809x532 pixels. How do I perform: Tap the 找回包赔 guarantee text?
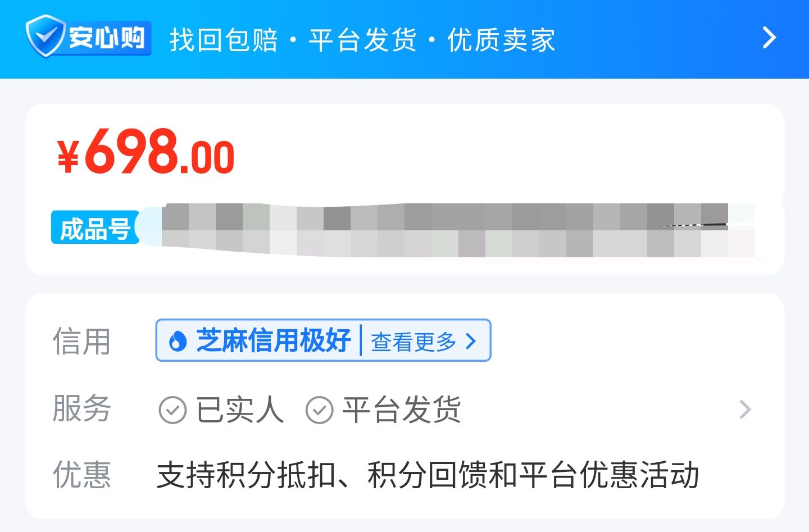[x=224, y=40]
